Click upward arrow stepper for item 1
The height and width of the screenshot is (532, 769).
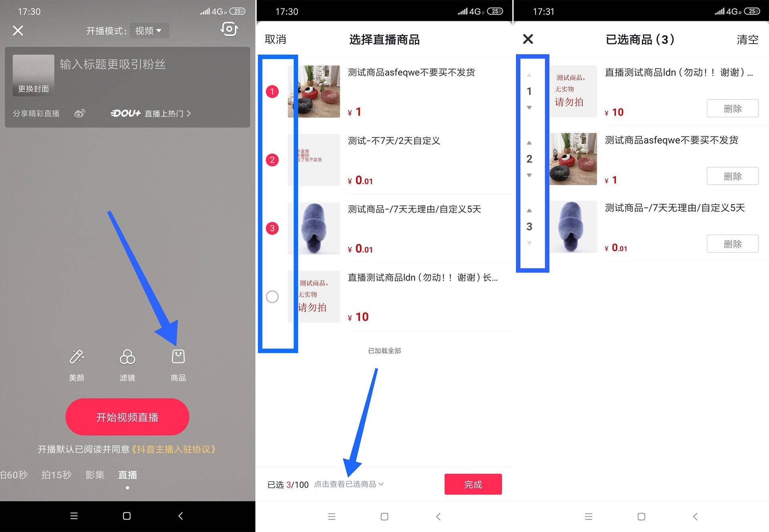click(531, 75)
